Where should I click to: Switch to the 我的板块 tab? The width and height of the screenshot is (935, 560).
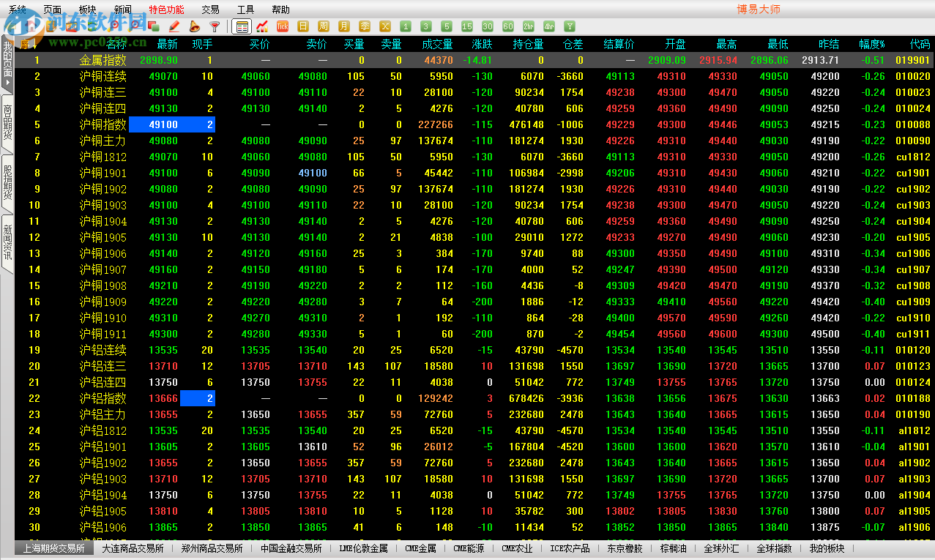827,548
